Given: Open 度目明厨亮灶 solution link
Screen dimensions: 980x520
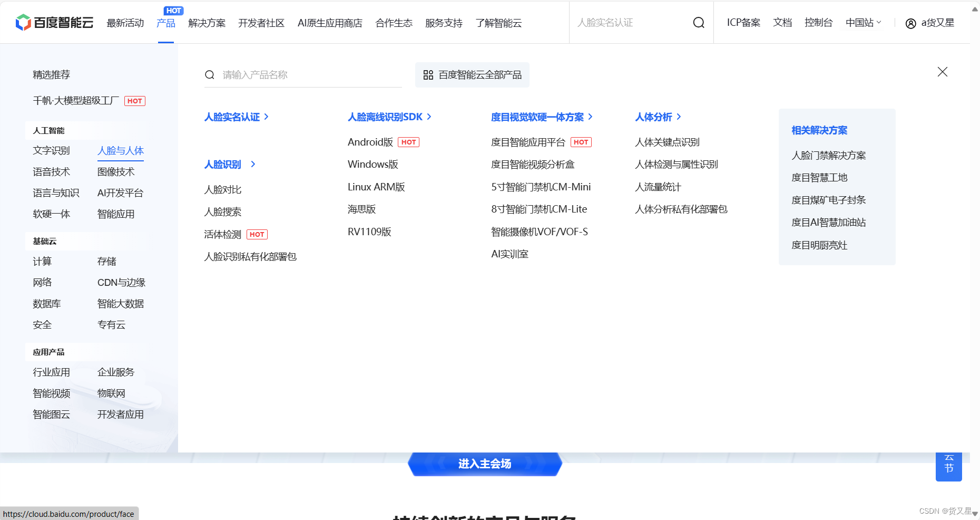Looking at the screenshot, I should coord(819,245).
